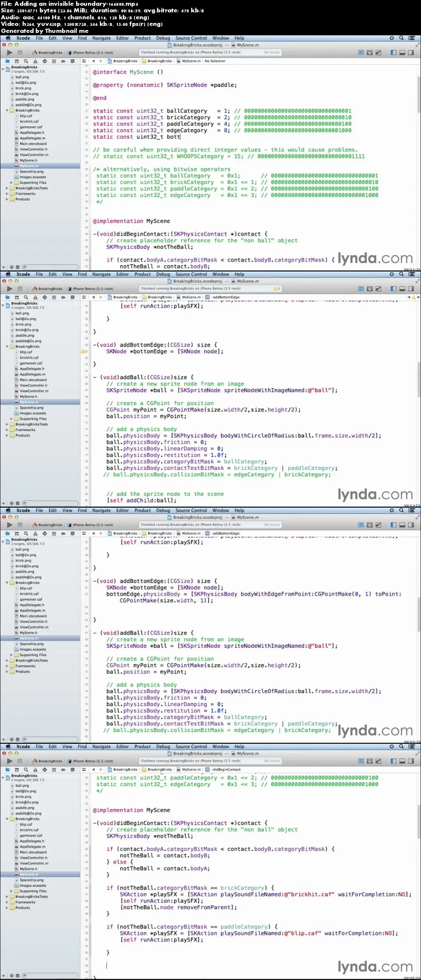Image resolution: width=421 pixels, height=980 pixels.
Task: Stop the running app in the first frame
Action: (x=20, y=53)
